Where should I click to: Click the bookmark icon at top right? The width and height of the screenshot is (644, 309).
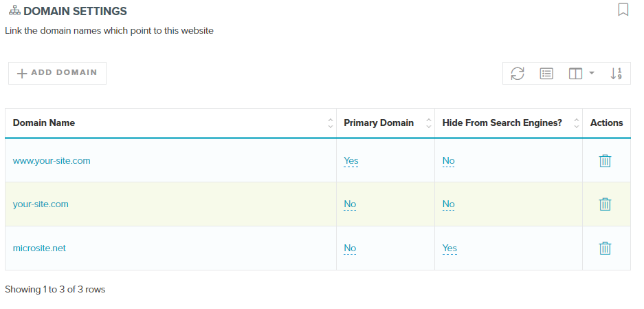coord(623,10)
